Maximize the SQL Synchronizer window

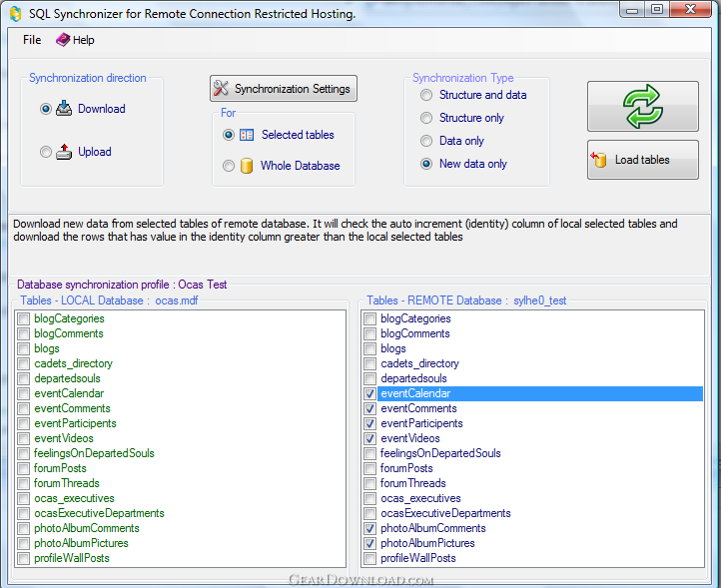[657, 10]
